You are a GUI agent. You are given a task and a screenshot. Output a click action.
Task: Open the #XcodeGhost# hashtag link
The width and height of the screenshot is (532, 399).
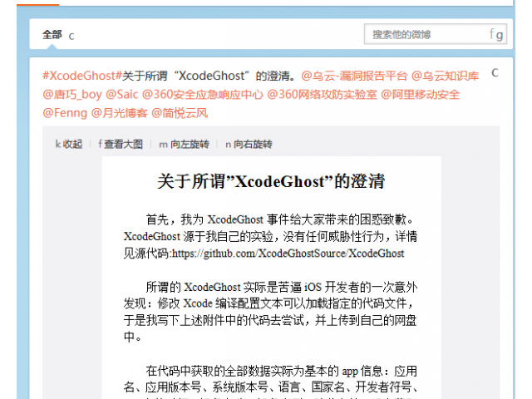click(x=82, y=76)
